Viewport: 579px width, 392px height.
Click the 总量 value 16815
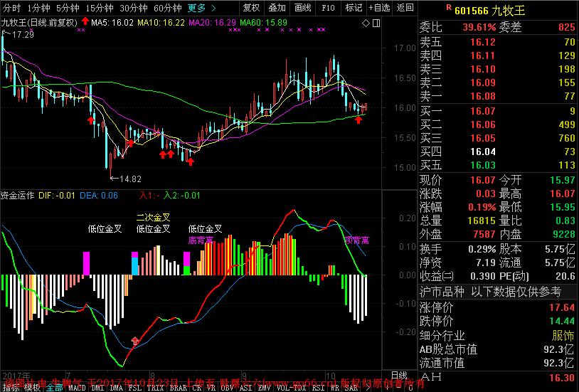(x=481, y=221)
